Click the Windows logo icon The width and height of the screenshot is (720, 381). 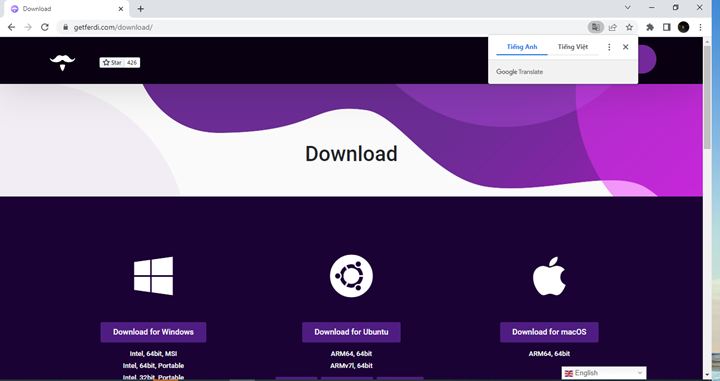pos(153,275)
